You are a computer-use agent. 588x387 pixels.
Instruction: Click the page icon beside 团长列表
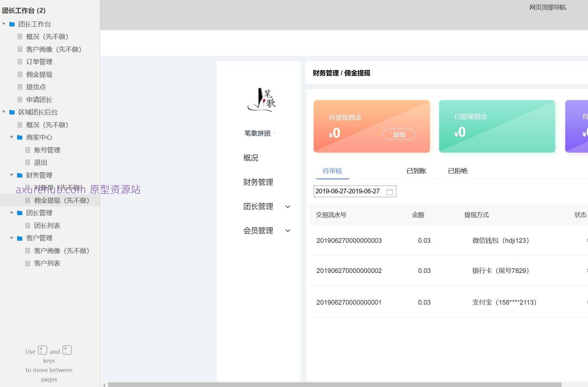(28, 225)
